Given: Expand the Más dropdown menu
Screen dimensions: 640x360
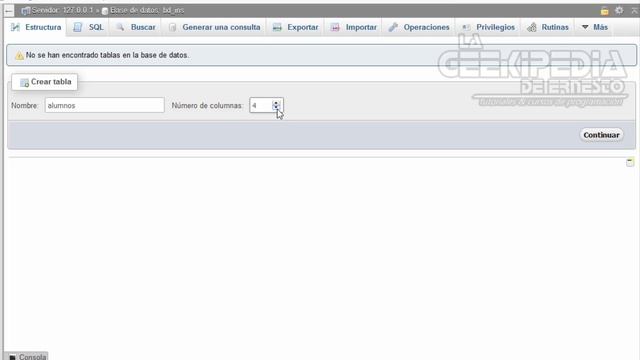Looking at the screenshot, I should [594, 27].
